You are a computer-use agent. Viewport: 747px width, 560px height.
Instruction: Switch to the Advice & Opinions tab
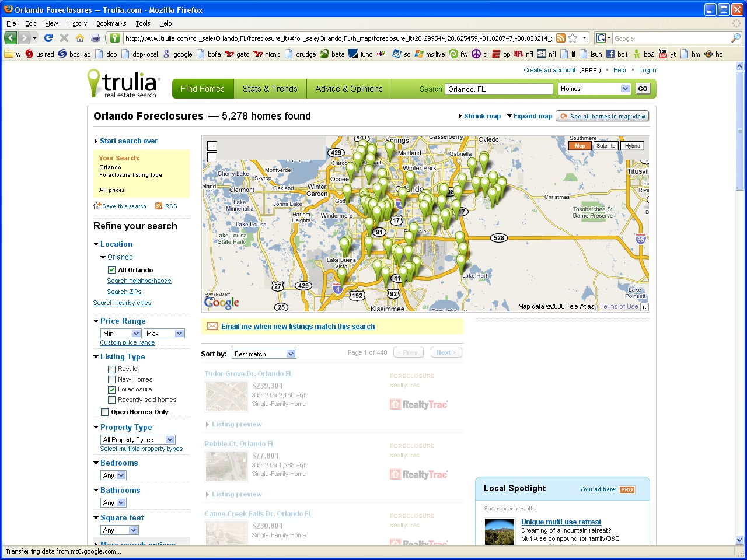[349, 89]
